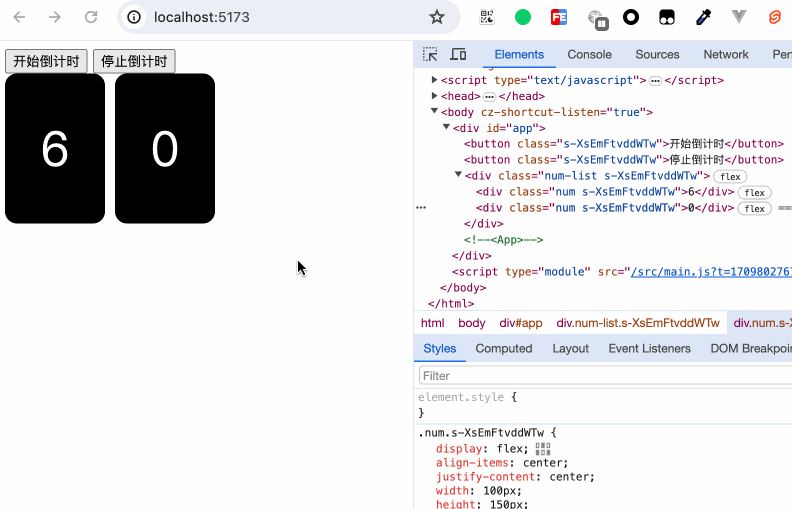Switch to the Sources tab
Screen dimensions: 792x509
point(657,55)
